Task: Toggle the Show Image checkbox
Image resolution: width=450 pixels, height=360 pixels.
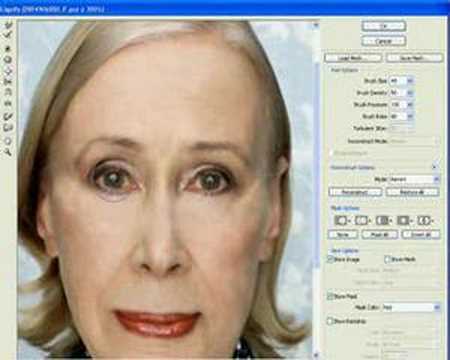Action: (x=331, y=259)
